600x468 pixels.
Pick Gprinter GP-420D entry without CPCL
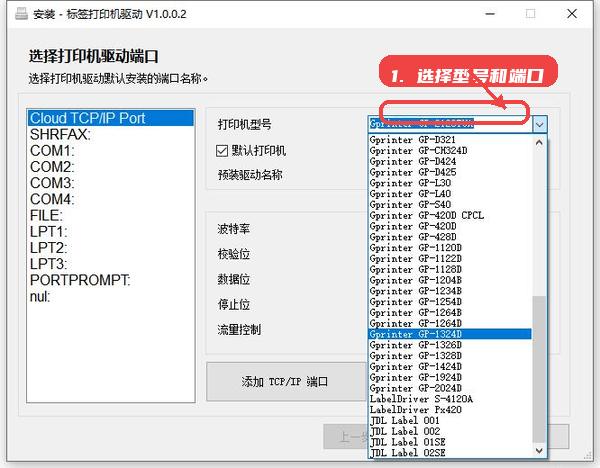(450, 226)
